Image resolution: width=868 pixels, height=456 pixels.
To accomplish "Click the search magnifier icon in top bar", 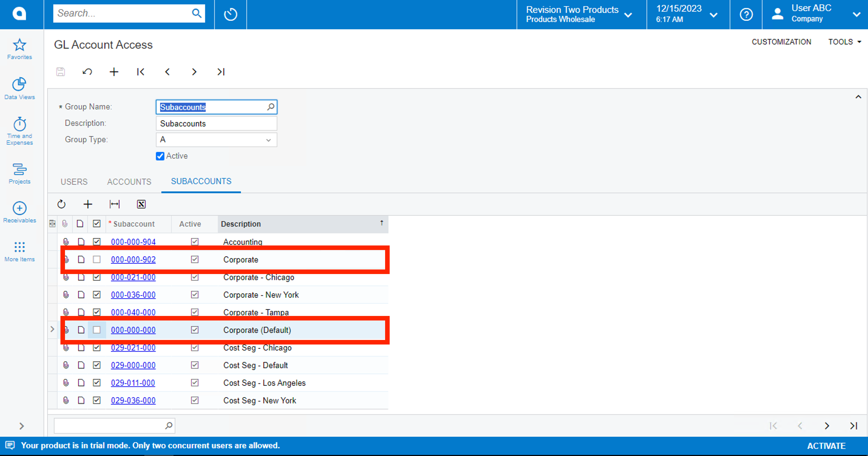I will (x=196, y=13).
